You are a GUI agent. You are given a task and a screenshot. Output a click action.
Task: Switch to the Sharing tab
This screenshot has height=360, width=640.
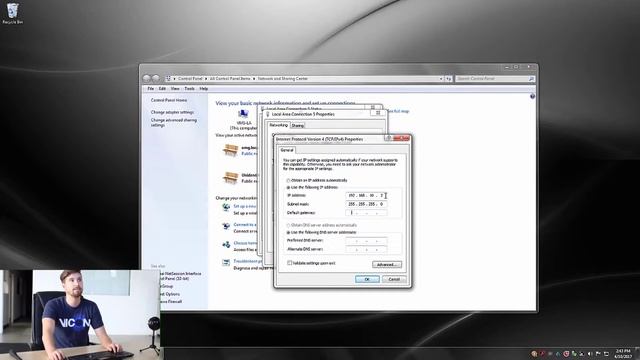tap(298, 125)
